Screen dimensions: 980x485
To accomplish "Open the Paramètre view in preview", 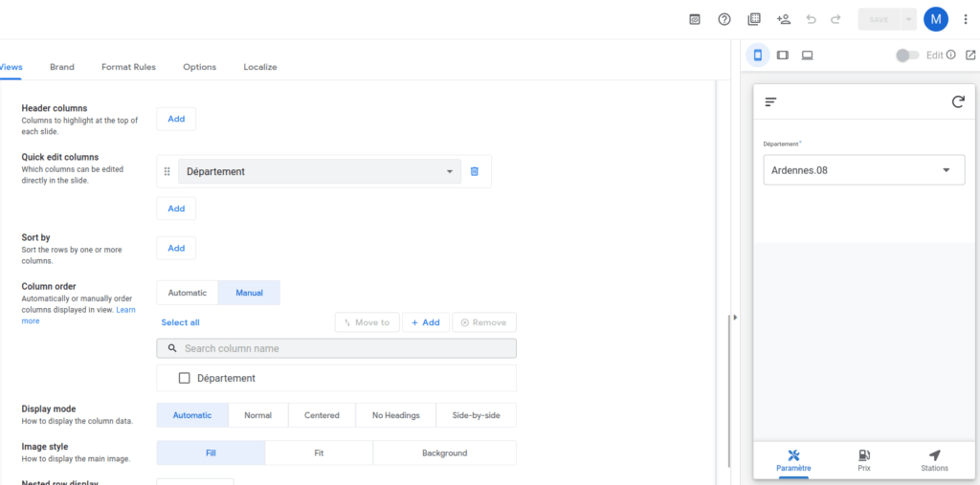I will pos(793,461).
